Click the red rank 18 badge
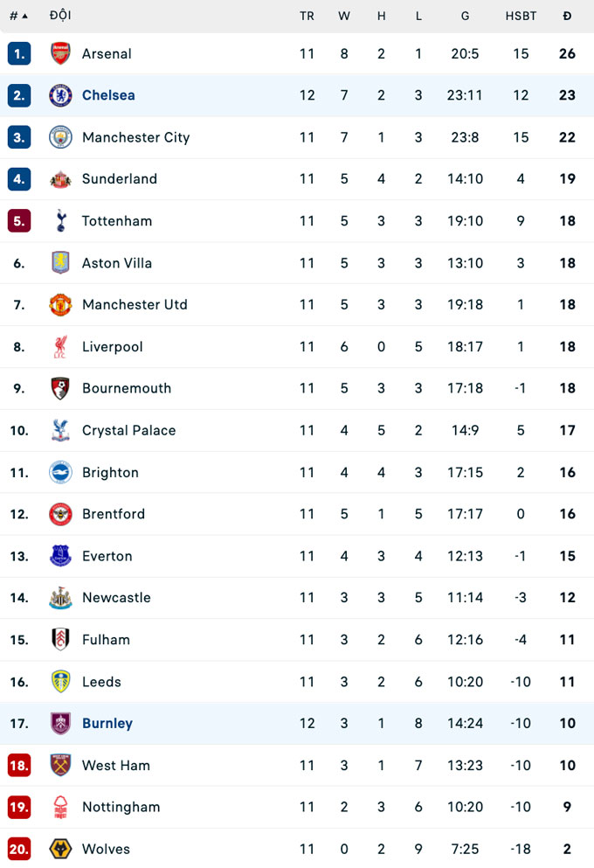This screenshot has height=868, width=594. pyautogui.click(x=19, y=765)
